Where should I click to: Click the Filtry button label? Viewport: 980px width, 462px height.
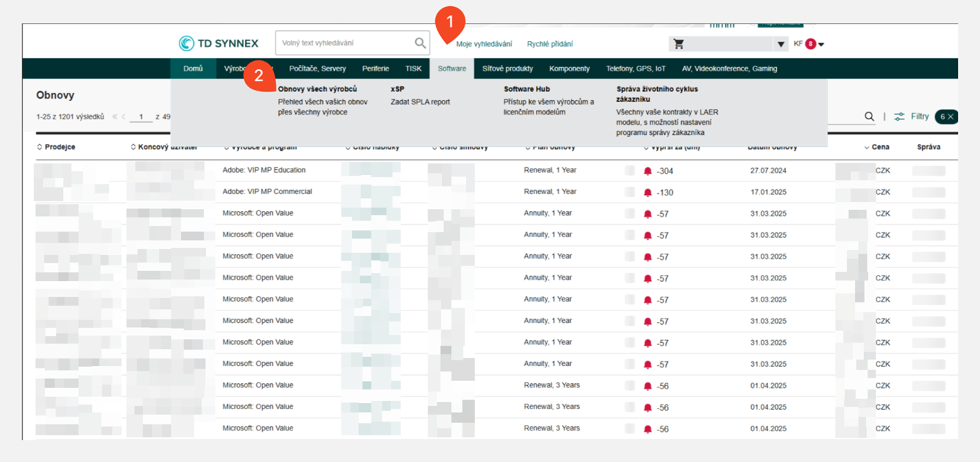[920, 117]
